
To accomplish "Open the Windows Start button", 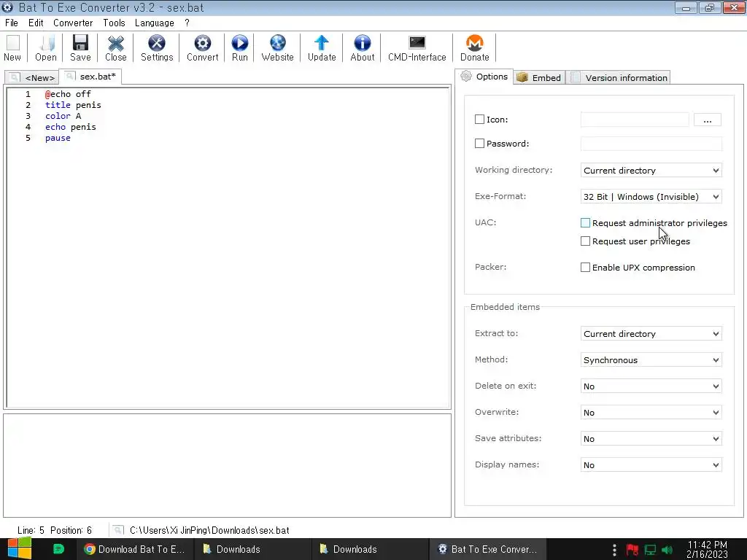I will (x=20, y=549).
